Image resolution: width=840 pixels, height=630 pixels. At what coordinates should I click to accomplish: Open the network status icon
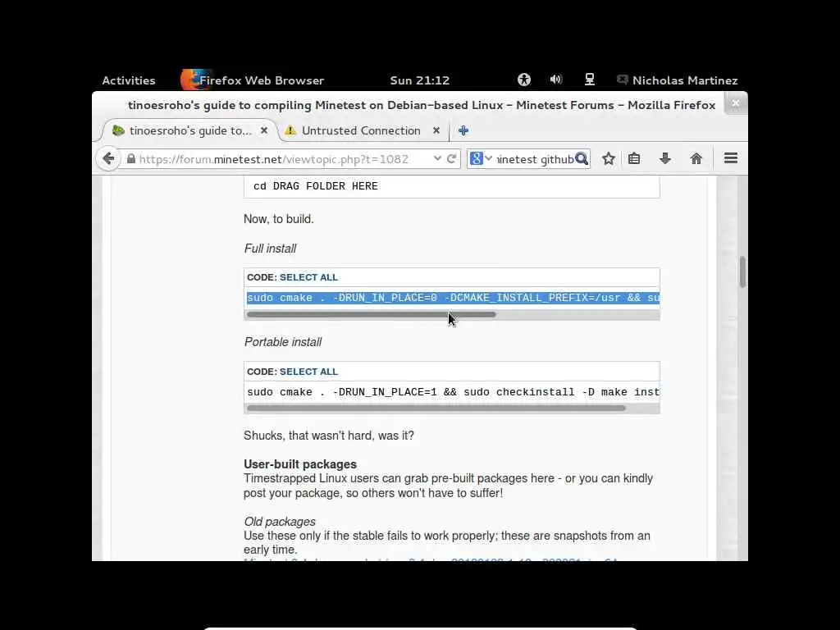(589, 80)
